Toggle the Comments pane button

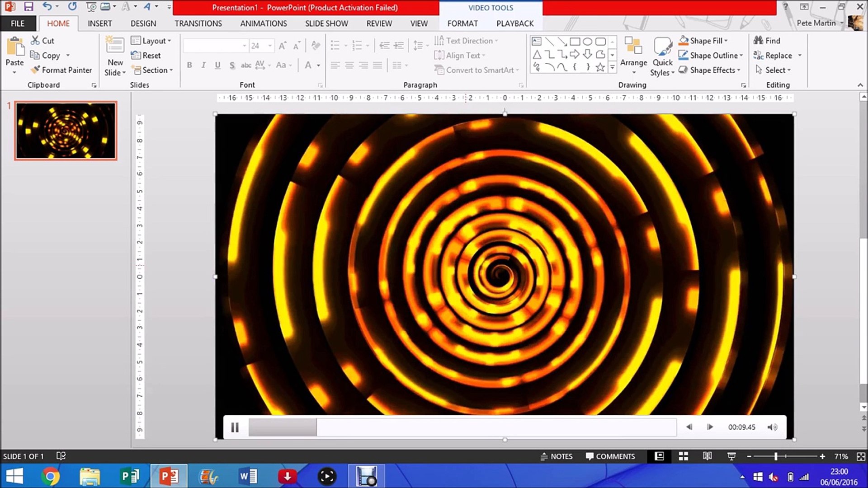point(610,456)
